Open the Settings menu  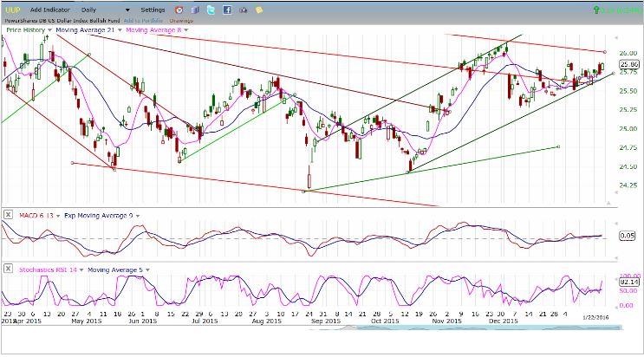pos(153,10)
